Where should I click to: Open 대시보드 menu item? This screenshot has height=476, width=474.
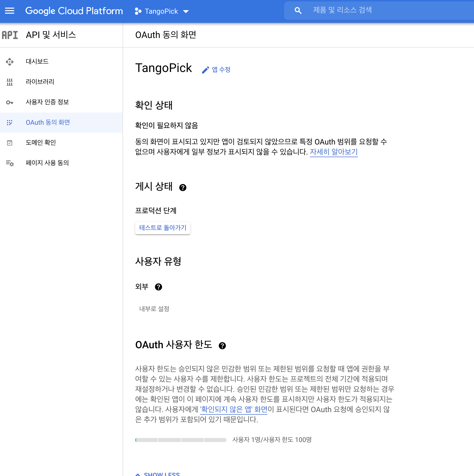pyautogui.click(x=61, y=62)
